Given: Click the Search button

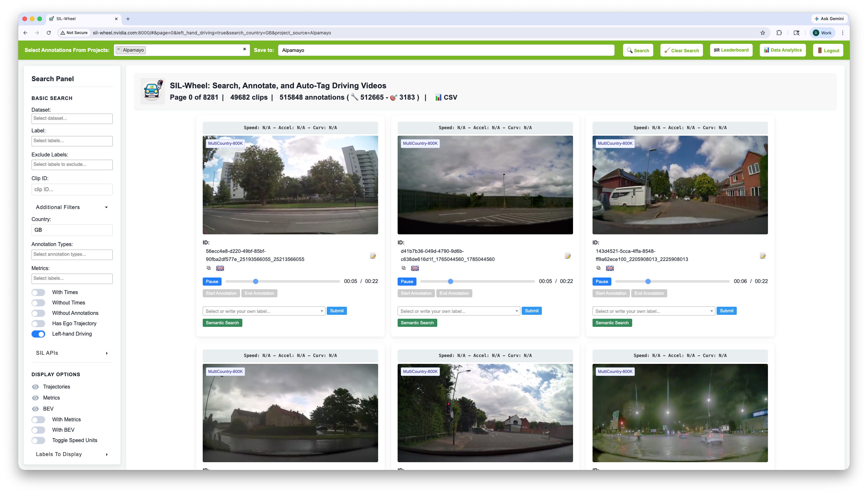Looking at the screenshot, I should point(638,50).
